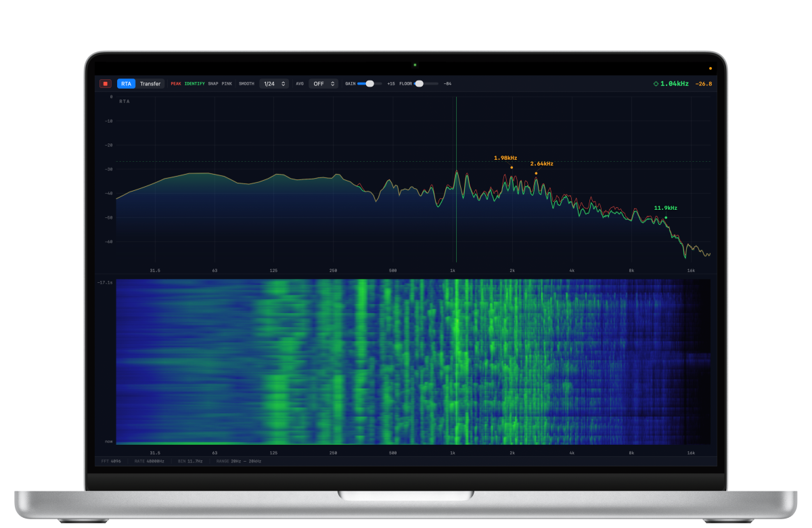This screenshot has width=812, height=528.
Task: Select the RTA tab
Action: point(126,84)
